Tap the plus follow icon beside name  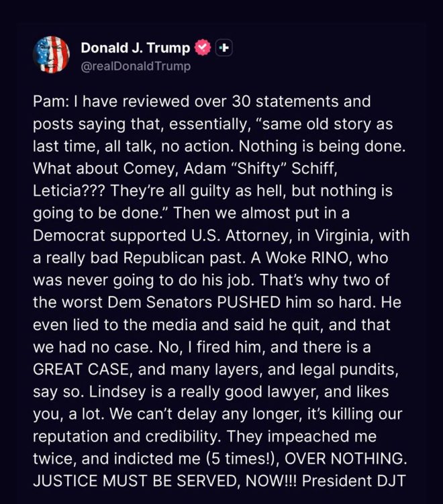pos(224,48)
